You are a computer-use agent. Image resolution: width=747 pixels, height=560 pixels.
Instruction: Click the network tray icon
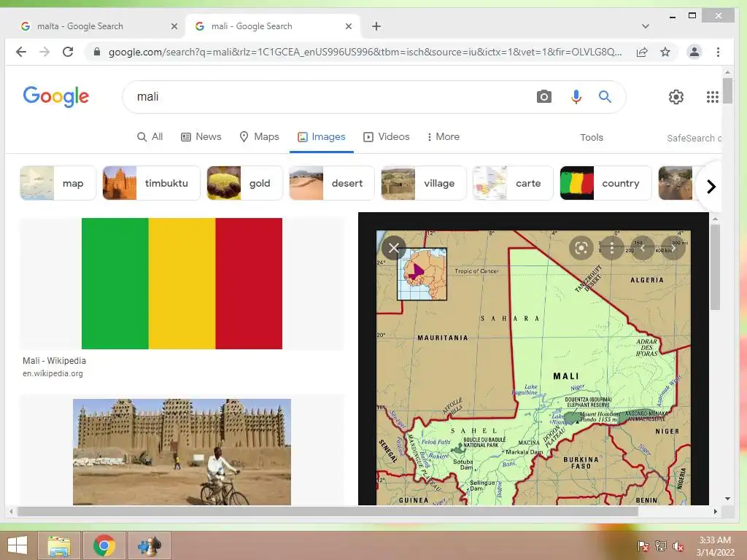coord(661,546)
